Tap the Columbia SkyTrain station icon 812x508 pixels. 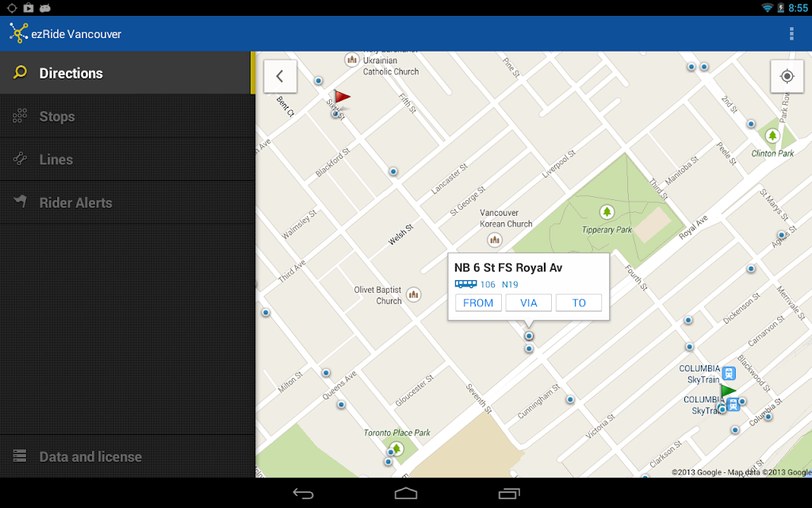pos(730,373)
